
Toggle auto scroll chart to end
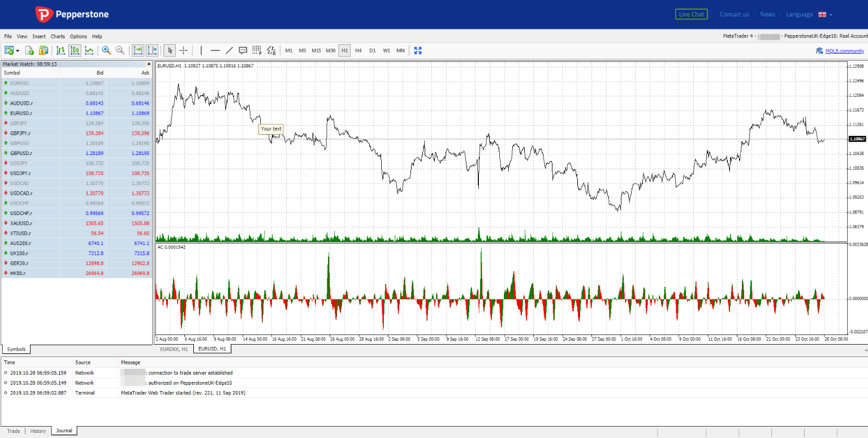click(138, 50)
